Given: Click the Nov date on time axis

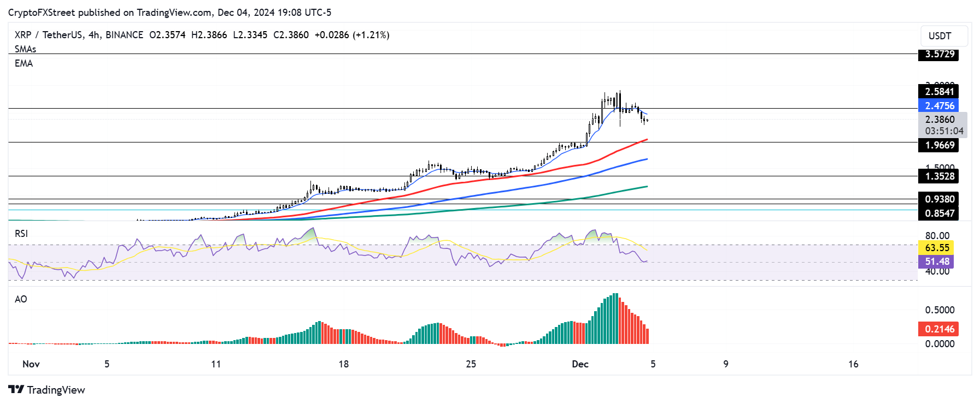Looking at the screenshot, I should [x=31, y=364].
